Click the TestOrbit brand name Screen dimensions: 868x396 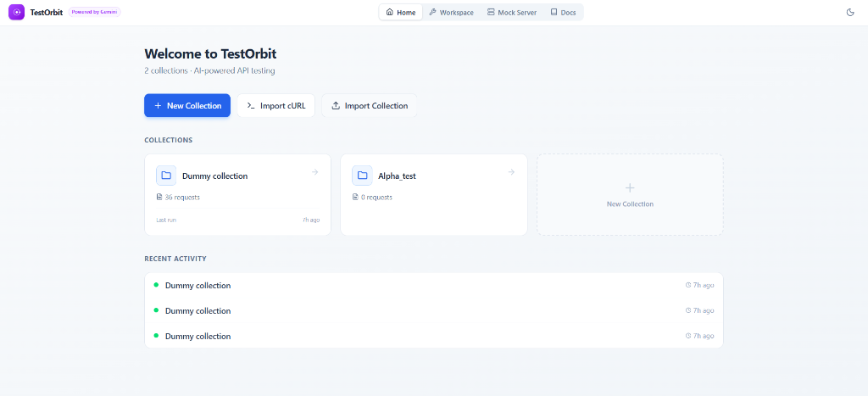coord(47,12)
